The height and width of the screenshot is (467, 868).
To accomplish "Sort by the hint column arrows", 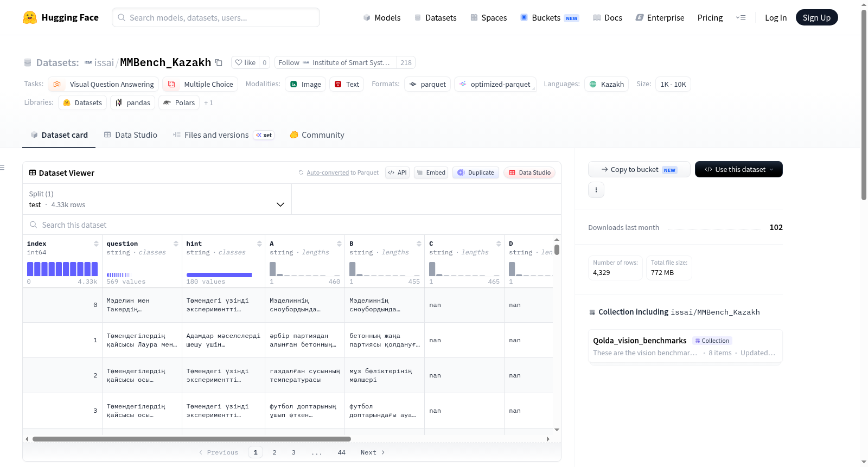I will pos(259,244).
